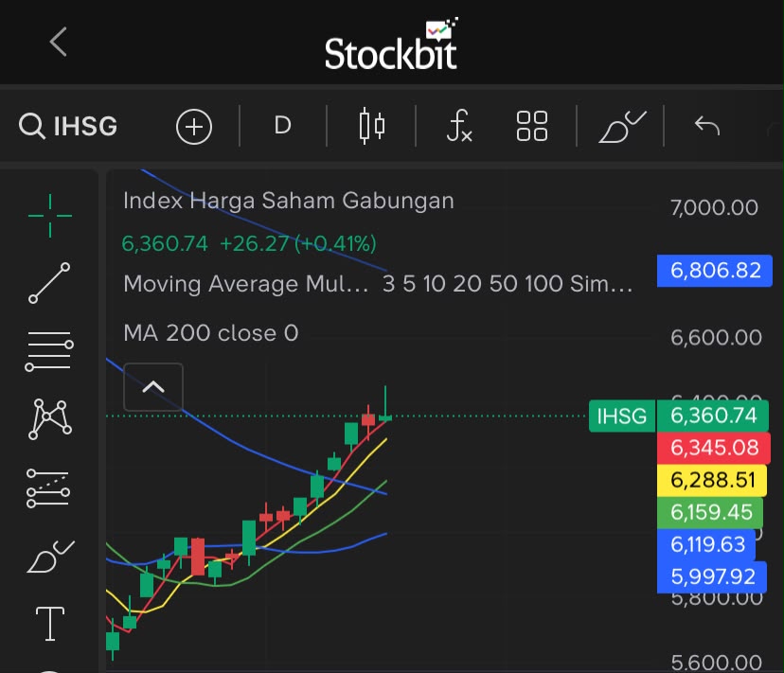Open symbol search for IHSG

point(68,126)
